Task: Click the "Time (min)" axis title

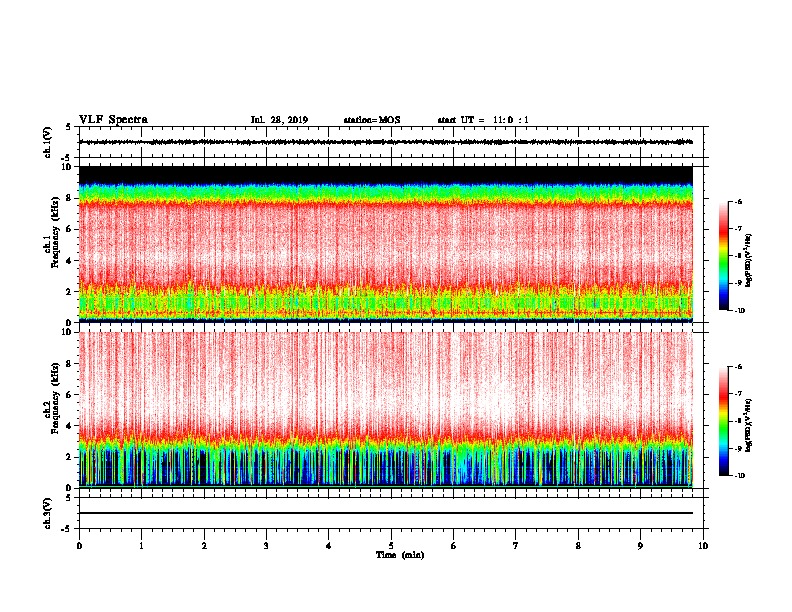Action: 400,555
